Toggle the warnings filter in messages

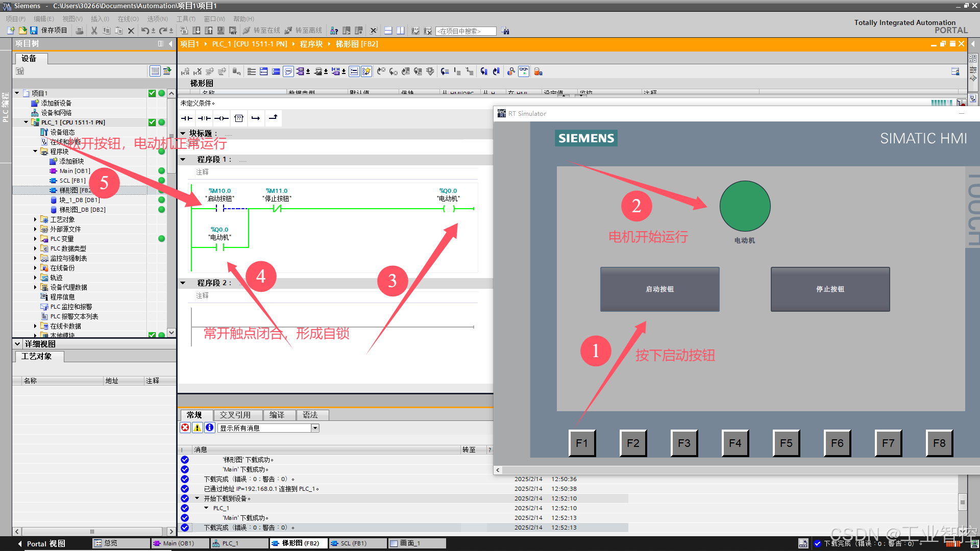point(197,428)
